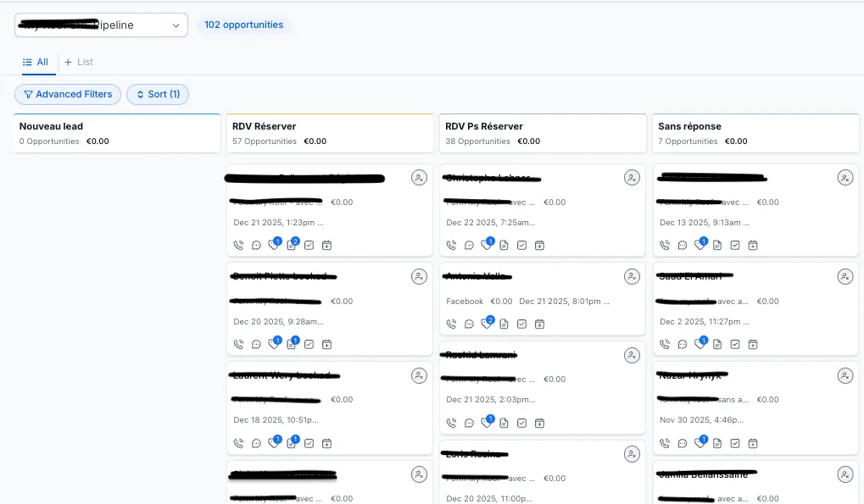The image size is (864, 504).
Task: Open tasks on the Facebook source card
Action: coord(521,324)
